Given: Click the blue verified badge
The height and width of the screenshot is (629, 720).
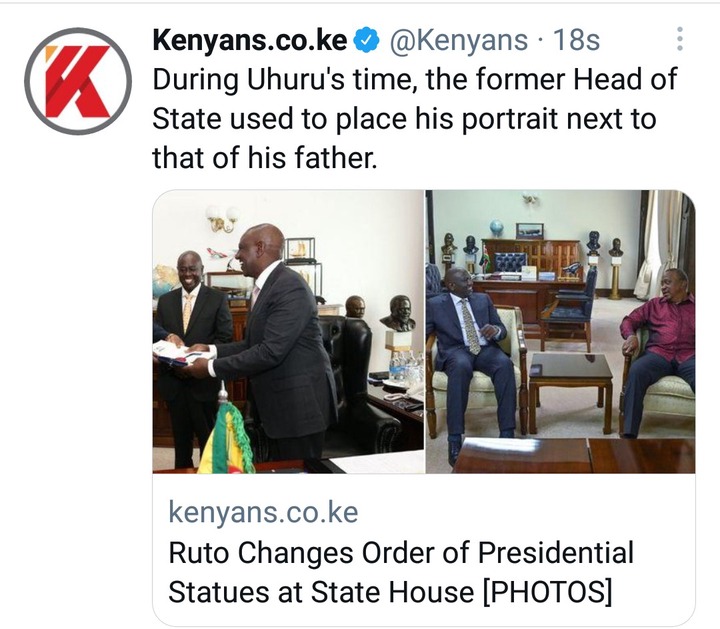Looking at the screenshot, I should [366, 40].
